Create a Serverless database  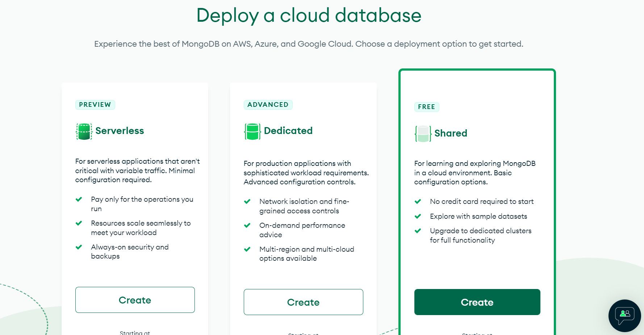pos(135,300)
